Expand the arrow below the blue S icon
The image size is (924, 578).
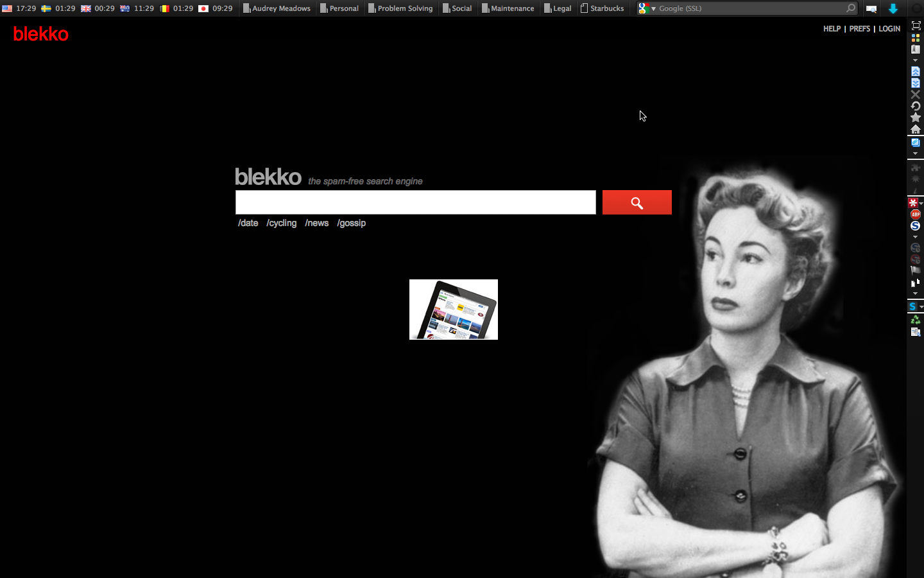[915, 237]
